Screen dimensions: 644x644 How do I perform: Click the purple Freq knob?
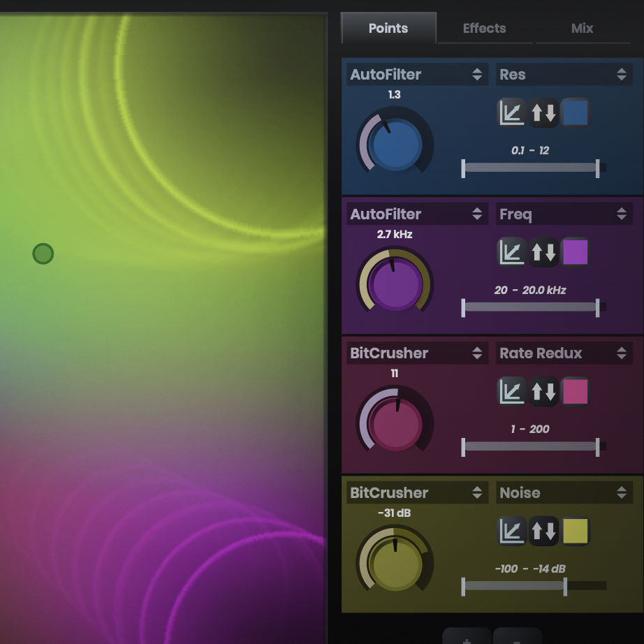(395, 284)
